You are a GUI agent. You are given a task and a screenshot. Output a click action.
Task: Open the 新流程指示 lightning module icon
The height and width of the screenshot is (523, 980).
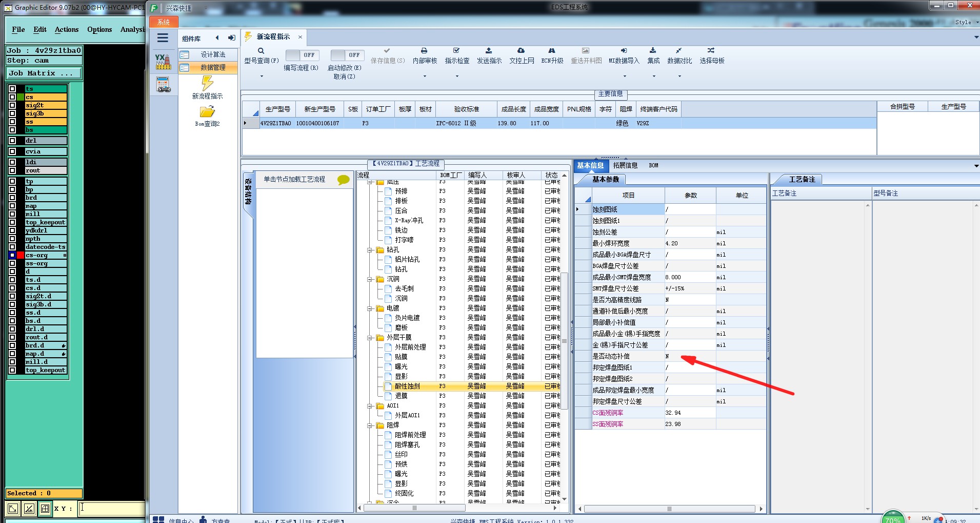pyautogui.click(x=207, y=83)
